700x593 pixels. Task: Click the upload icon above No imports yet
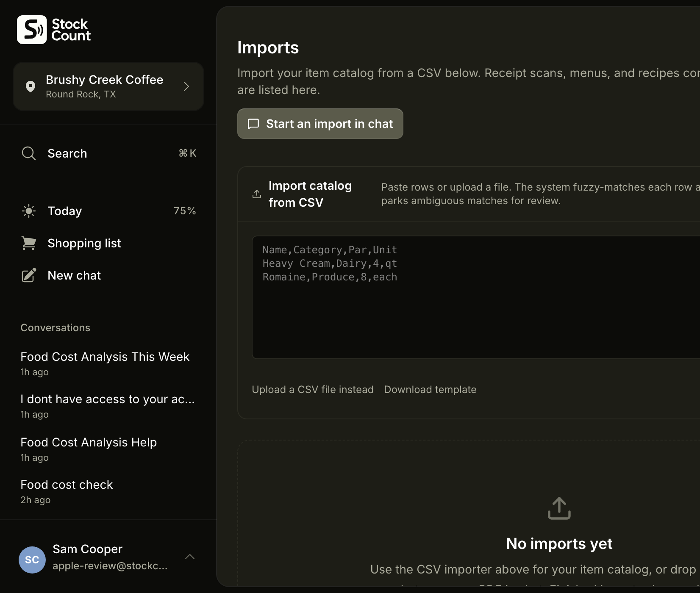click(x=559, y=508)
